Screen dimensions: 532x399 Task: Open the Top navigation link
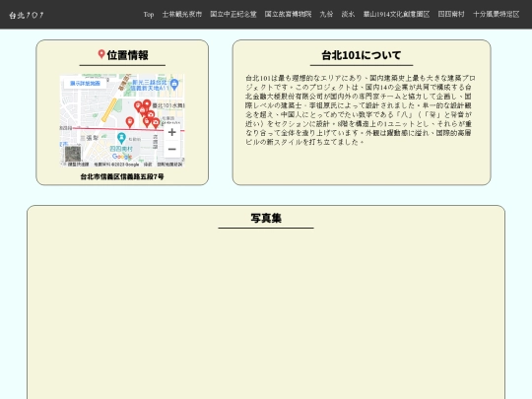coord(148,14)
